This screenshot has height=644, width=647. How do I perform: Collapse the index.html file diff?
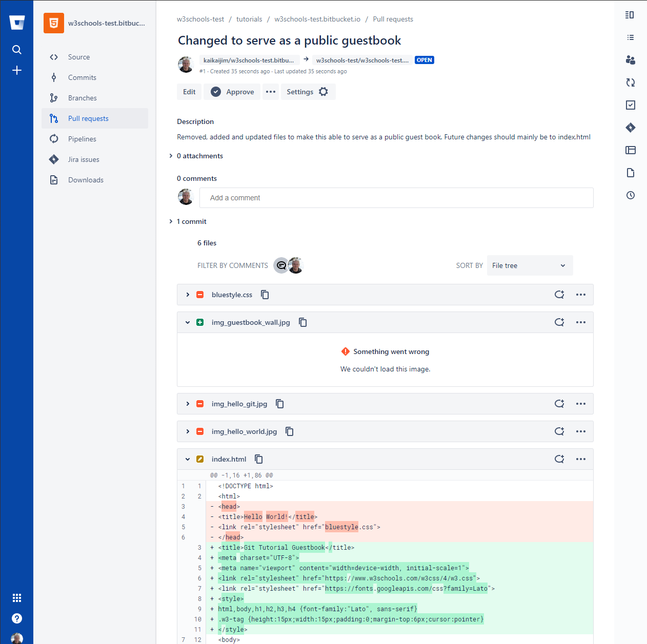[188, 459]
